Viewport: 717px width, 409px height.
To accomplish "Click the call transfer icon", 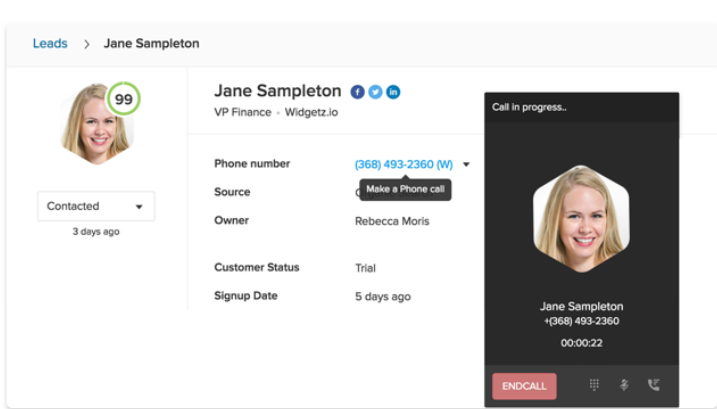I will tap(654, 385).
